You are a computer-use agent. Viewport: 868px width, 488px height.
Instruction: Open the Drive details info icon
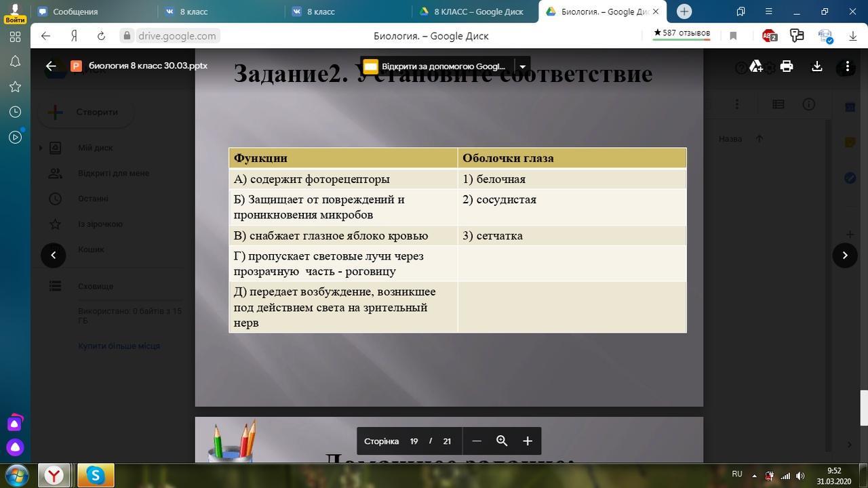click(809, 104)
